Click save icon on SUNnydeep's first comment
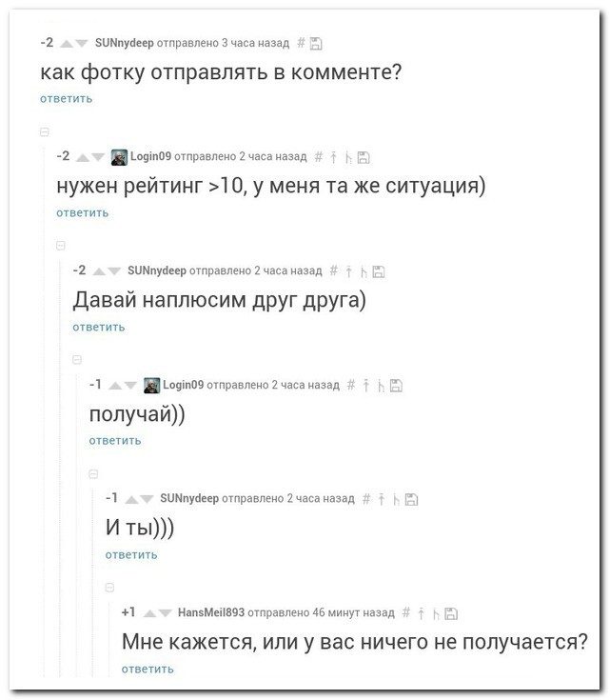Image resolution: width=610 pixels, height=700 pixels. 316,44
